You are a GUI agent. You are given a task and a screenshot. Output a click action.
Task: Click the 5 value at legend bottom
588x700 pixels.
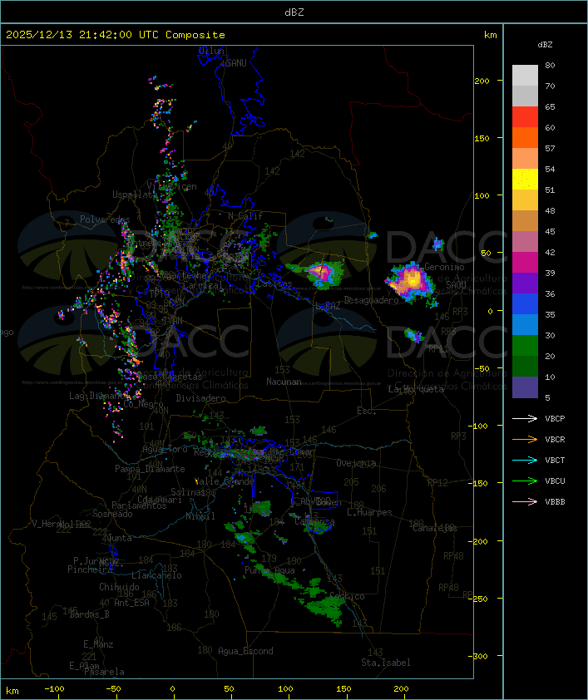click(x=547, y=397)
